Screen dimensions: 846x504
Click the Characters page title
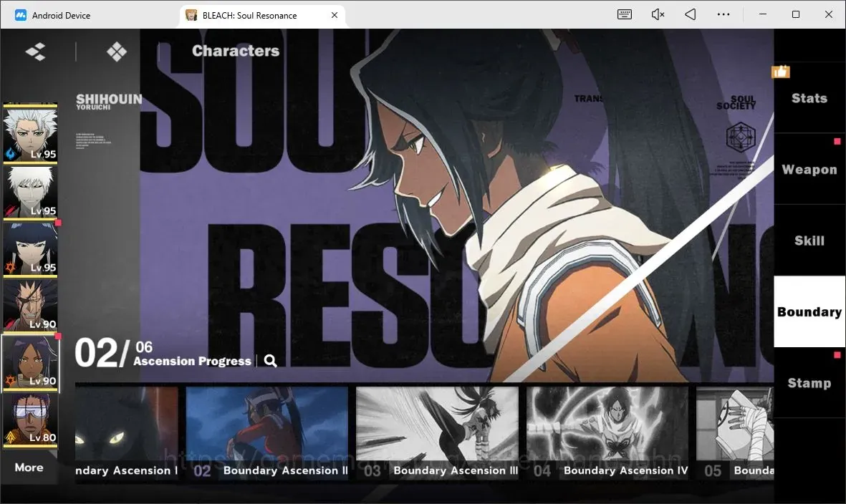(x=236, y=51)
